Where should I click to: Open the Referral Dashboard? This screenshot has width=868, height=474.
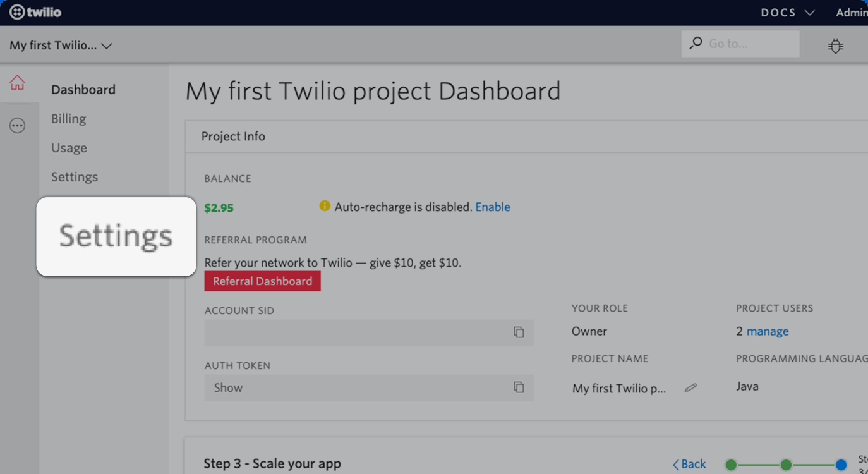262,281
